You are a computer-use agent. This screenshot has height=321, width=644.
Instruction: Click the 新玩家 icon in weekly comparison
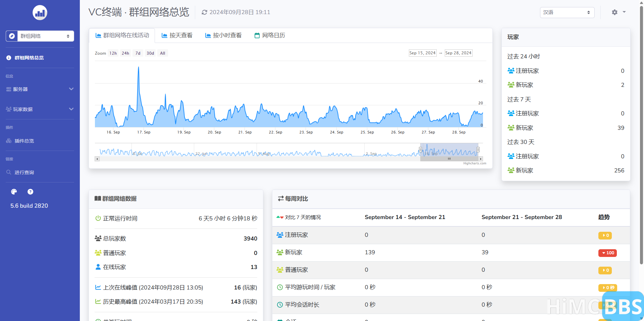tap(280, 252)
